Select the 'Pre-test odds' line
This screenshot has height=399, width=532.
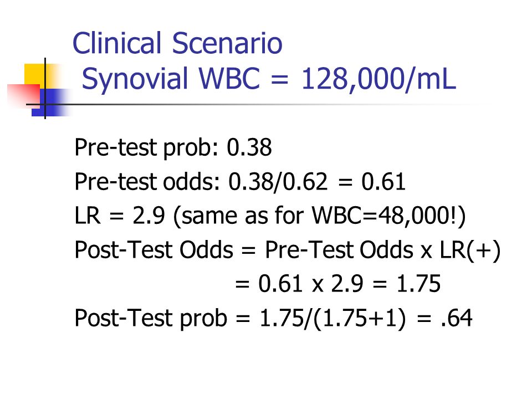click(240, 182)
